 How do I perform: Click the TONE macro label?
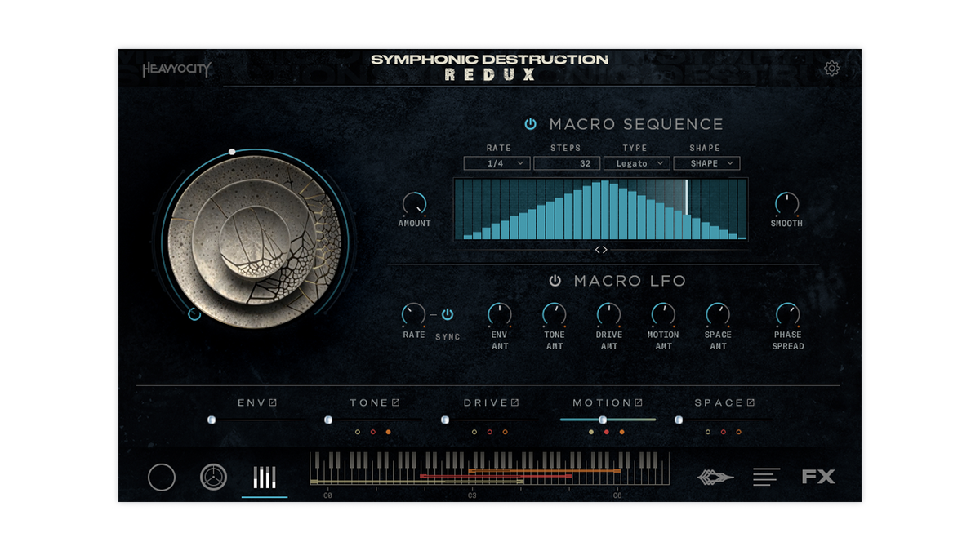pos(369,402)
